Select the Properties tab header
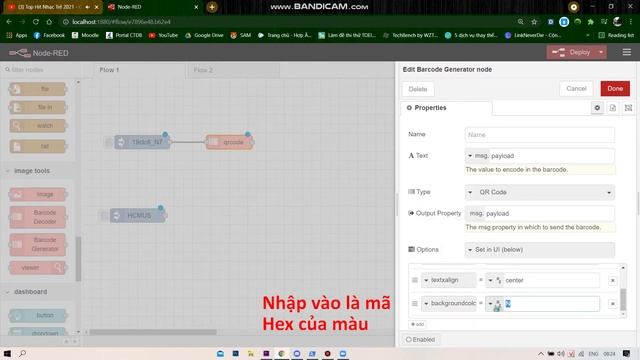The width and height of the screenshot is (640, 360). click(x=446, y=108)
